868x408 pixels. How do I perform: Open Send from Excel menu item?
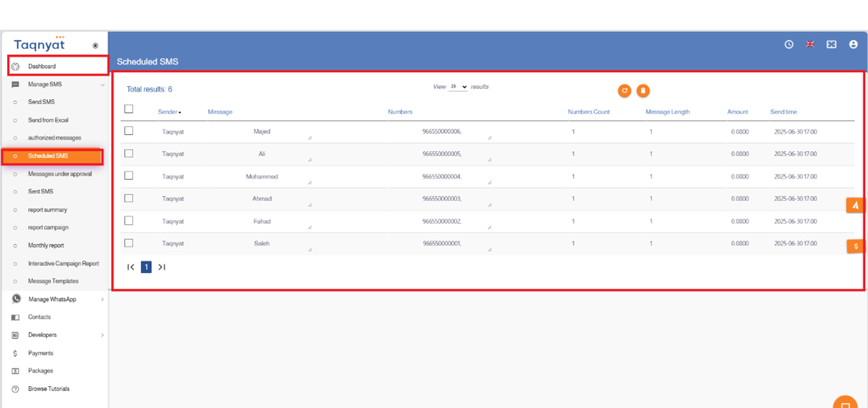pos(48,120)
